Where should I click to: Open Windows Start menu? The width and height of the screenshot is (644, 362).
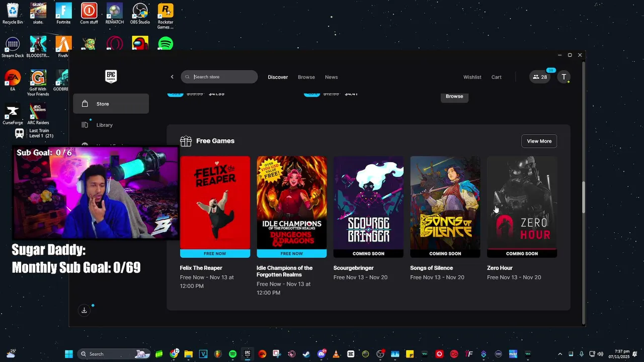[x=69, y=354]
